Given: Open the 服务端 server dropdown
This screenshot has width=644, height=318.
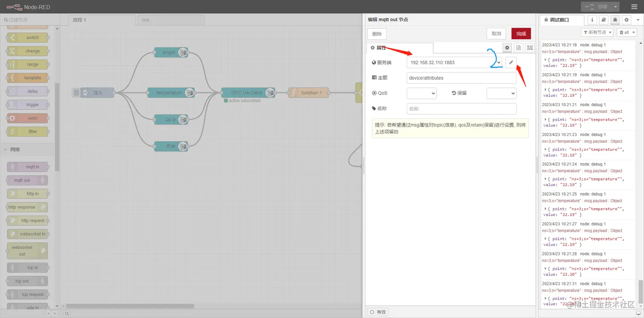Looking at the screenshot, I should 454,62.
